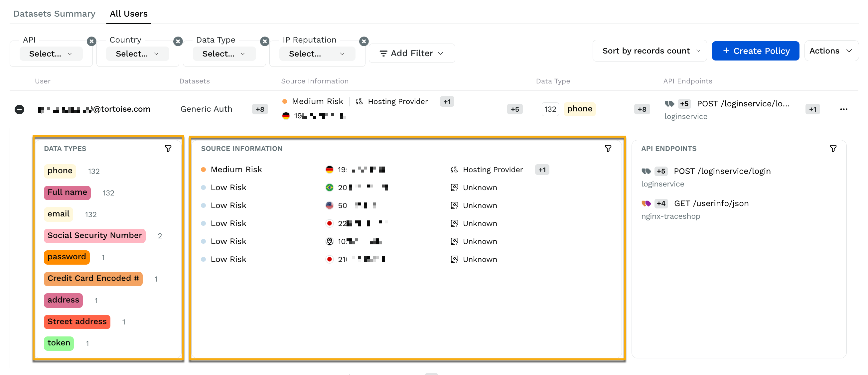
Task: Switch to Datasets Summary tab
Action: point(54,14)
